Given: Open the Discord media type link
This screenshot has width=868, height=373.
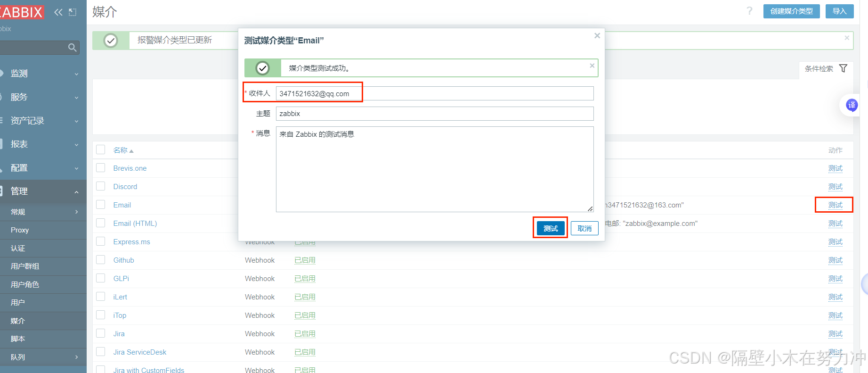Looking at the screenshot, I should click(125, 187).
